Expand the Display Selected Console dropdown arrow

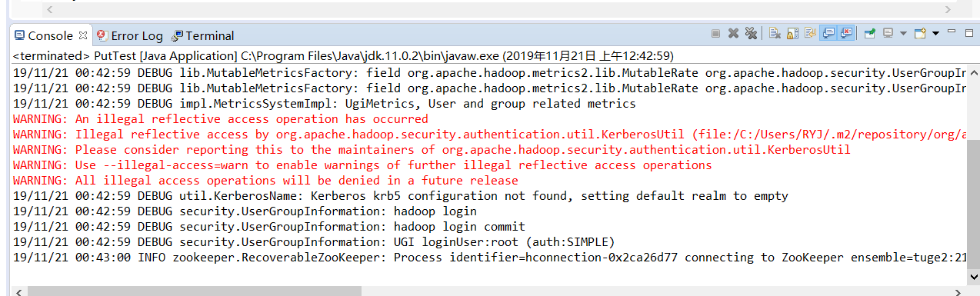tap(903, 34)
